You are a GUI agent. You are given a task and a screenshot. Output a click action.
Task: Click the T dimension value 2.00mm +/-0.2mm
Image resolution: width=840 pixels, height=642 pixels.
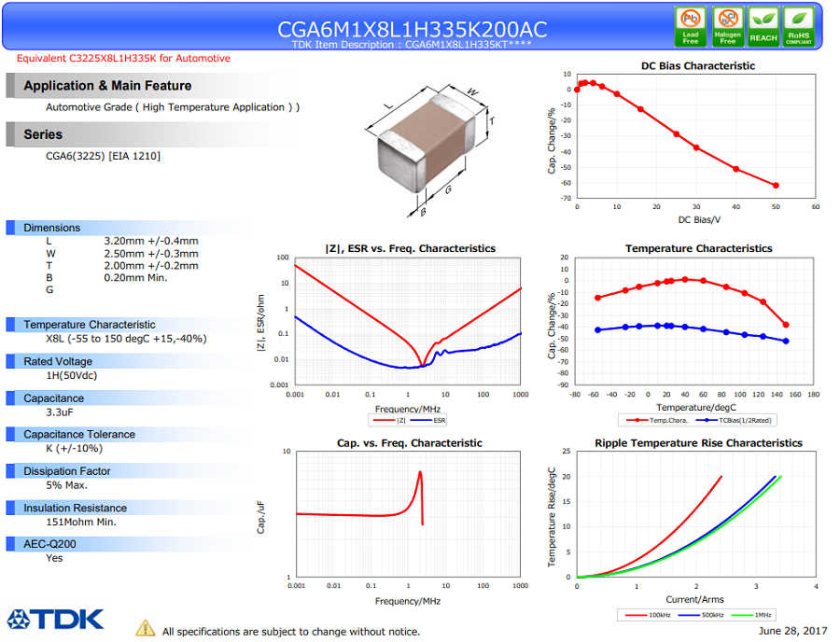point(151,266)
